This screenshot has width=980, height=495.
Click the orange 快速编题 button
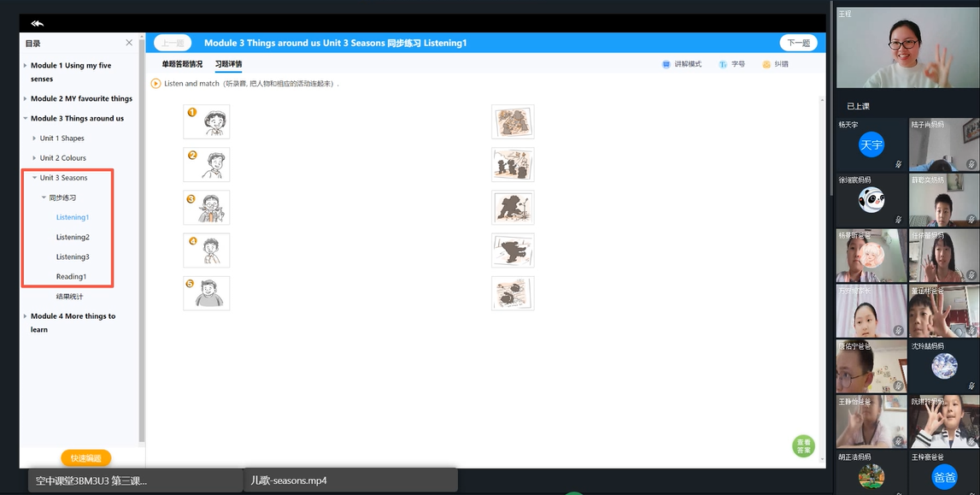85,457
